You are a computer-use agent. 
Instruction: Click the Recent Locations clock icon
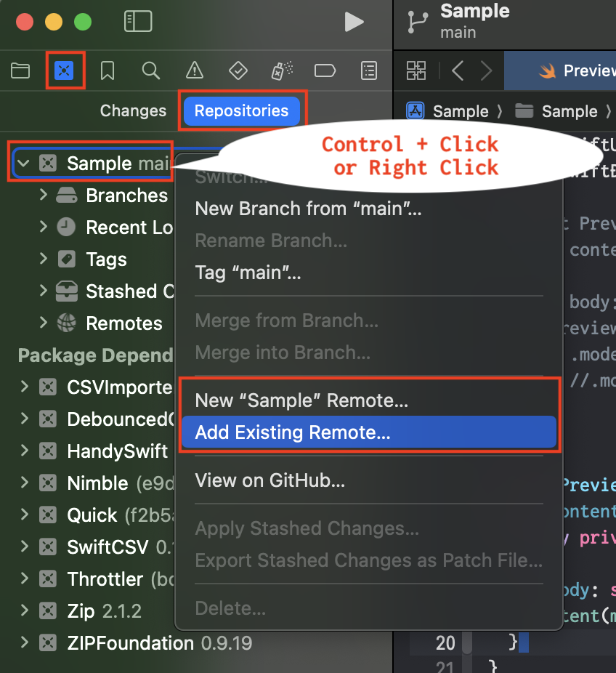[67, 227]
